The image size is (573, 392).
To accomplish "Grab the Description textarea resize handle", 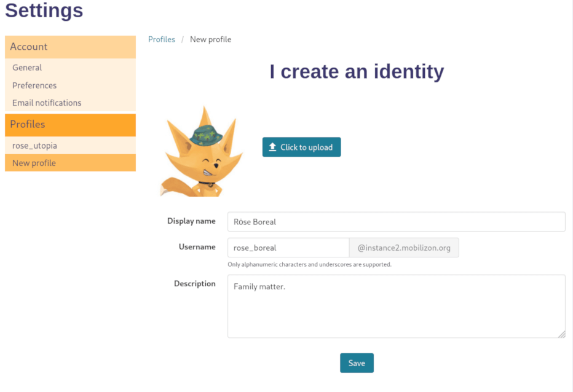I will click(562, 334).
